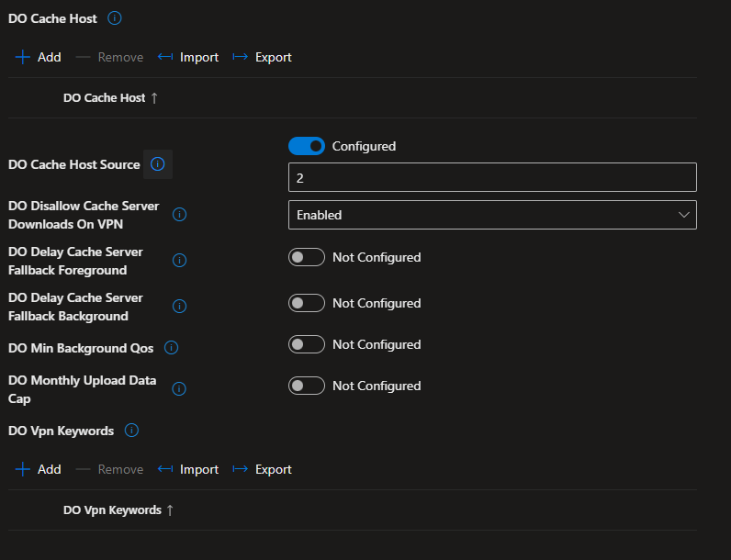The height and width of the screenshot is (560, 731).
Task: Sort by DO Cache Host column header
Action: 111,98
